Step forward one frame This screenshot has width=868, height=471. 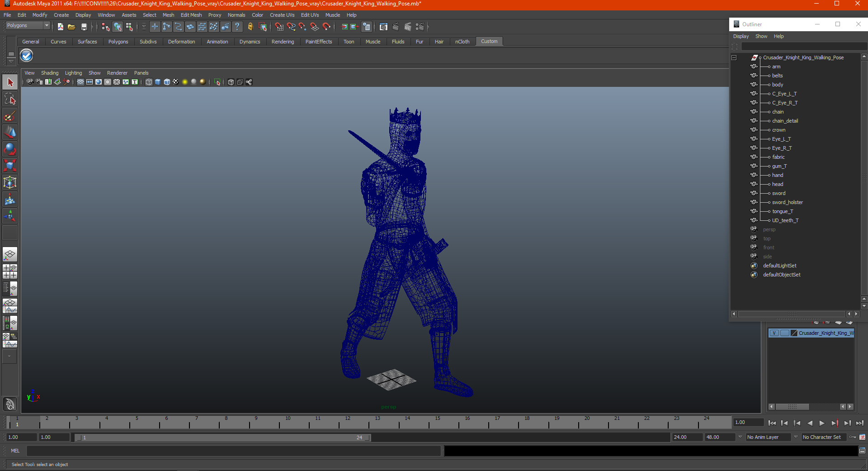click(847, 423)
